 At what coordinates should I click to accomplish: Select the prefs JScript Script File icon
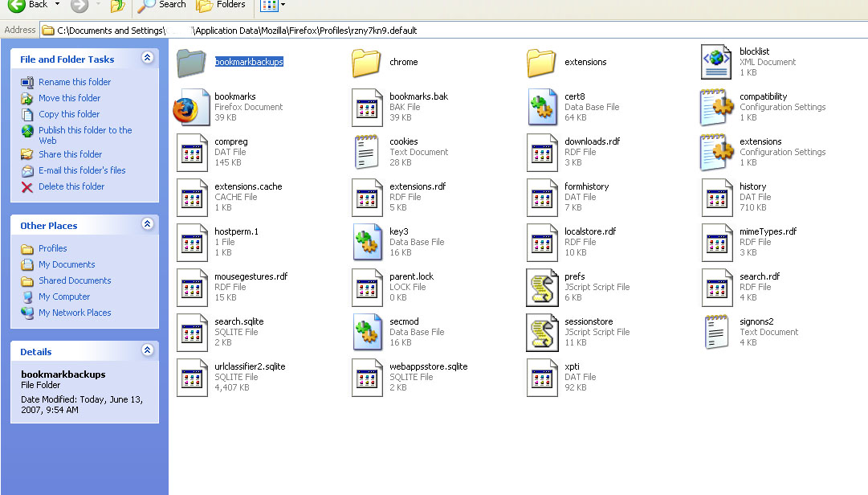click(x=542, y=288)
